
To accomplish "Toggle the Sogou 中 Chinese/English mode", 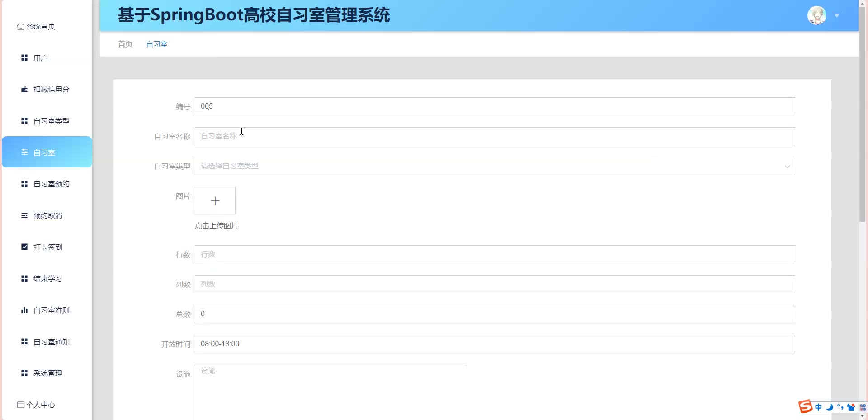I will [x=819, y=407].
